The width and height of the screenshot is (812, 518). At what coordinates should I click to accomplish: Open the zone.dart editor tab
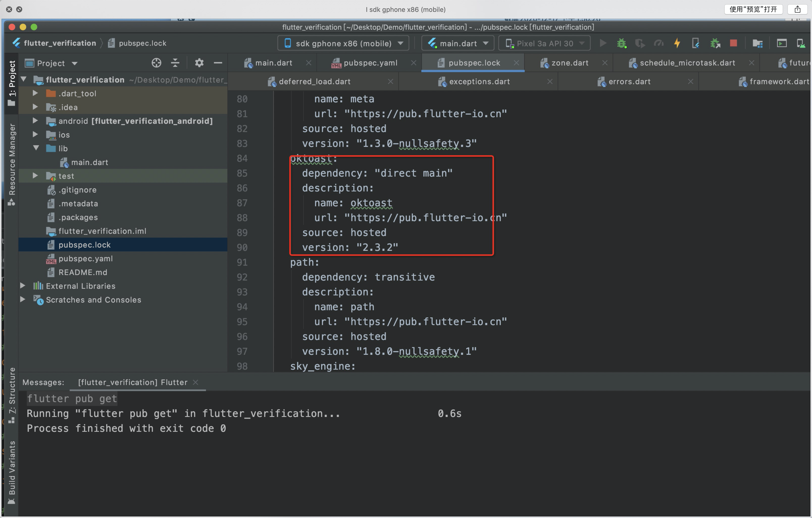click(x=570, y=63)
